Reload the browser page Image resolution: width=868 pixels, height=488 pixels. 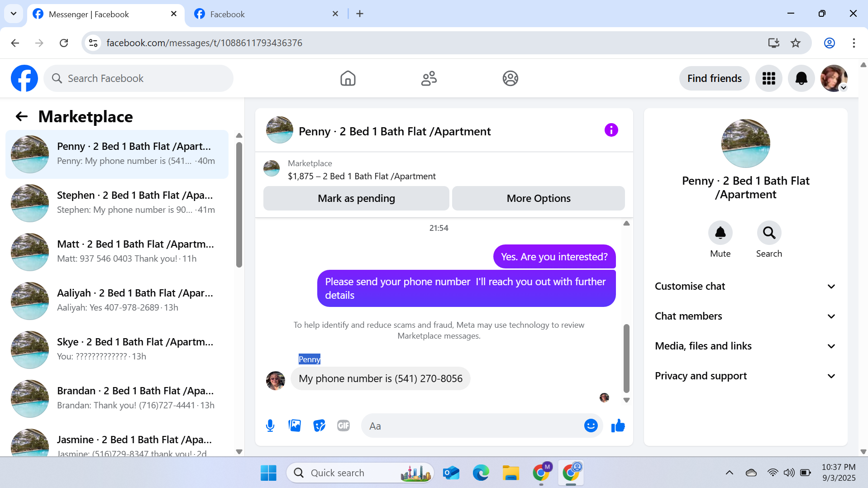64,43
